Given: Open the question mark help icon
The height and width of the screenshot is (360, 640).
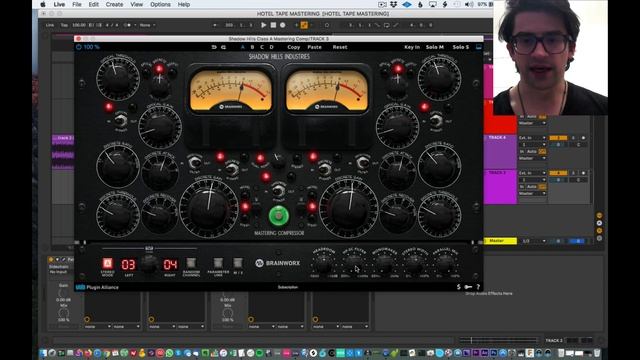Looking at the screenshot, I should tap(478, 287).
